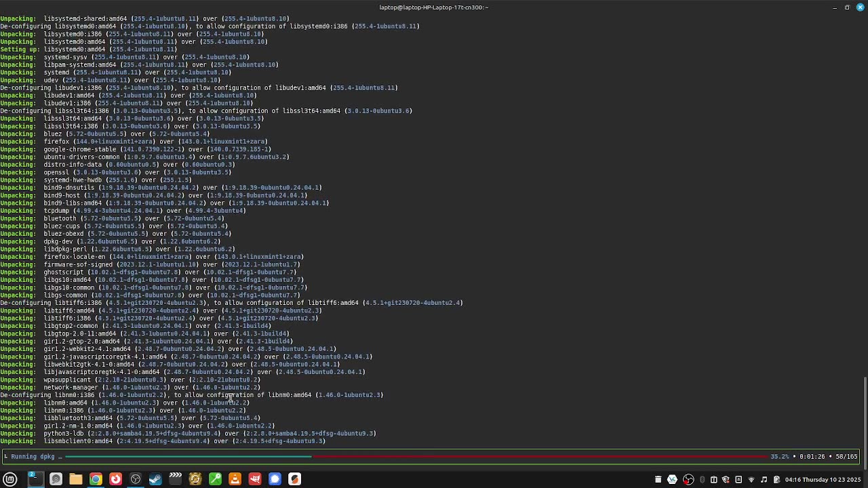Image resolution: width=868 pixels, height=488 pixels.
Task: Open OBS Studio from the taskbar launchers
Action: click(x=136, y=479)
